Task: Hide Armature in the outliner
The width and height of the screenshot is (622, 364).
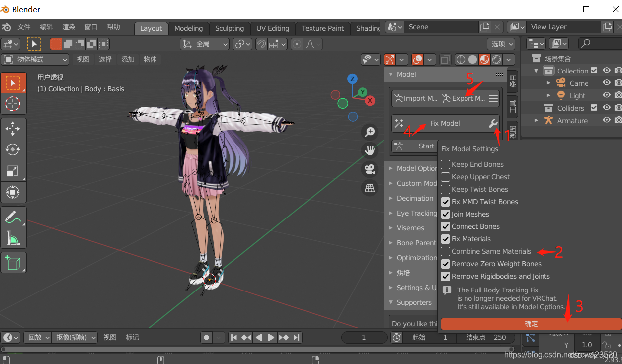Action: point(607,120)
